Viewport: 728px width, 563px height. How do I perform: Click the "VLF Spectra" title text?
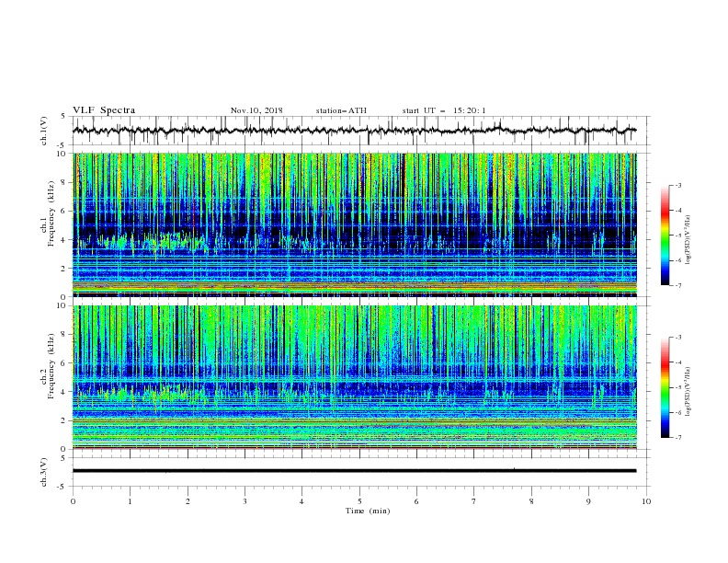104,110
